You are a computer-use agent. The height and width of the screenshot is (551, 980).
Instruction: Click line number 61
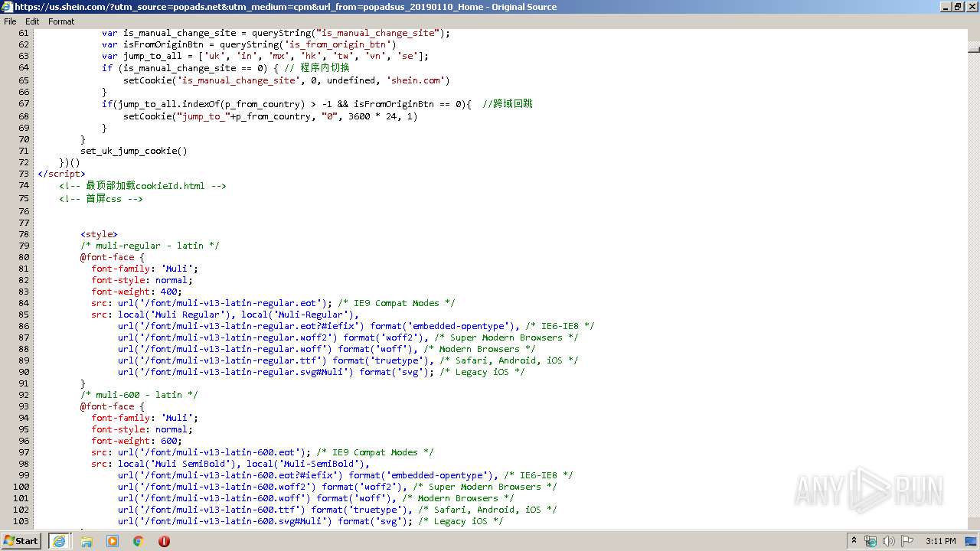point(23,33)
